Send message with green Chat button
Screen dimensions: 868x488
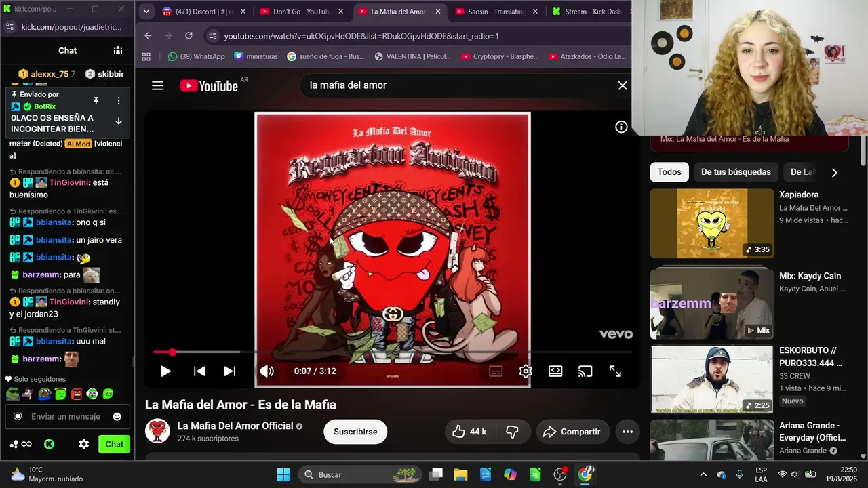click(114, 444)
